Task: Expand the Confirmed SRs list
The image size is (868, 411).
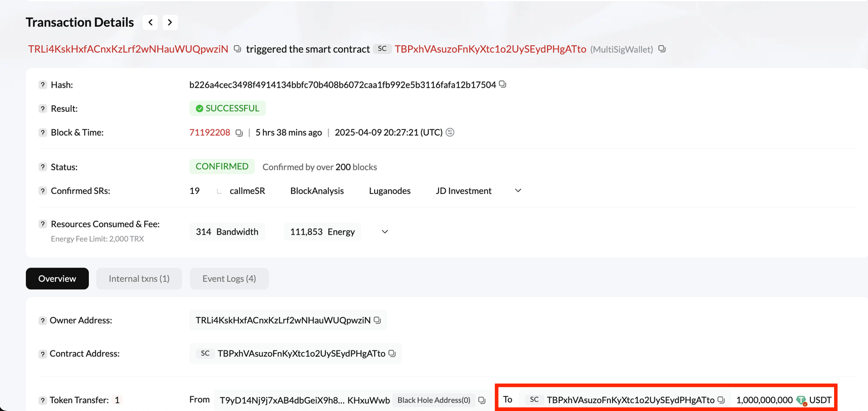Action: 518,191
